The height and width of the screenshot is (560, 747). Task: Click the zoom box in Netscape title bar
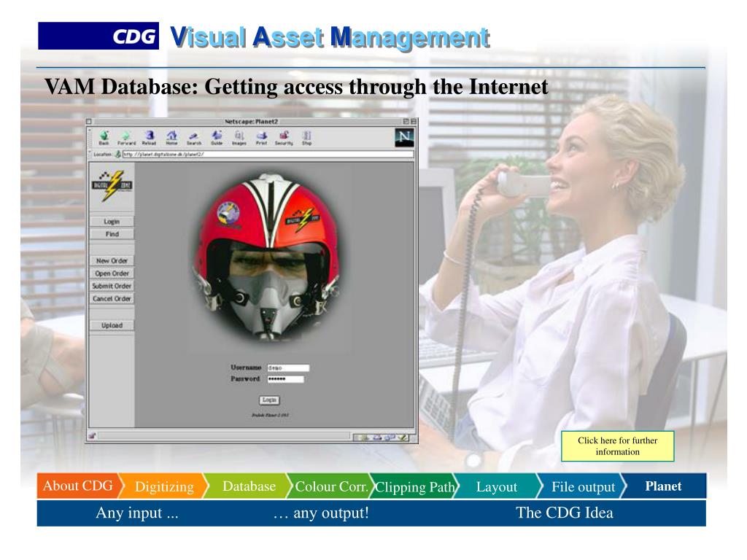coord(406,122)
